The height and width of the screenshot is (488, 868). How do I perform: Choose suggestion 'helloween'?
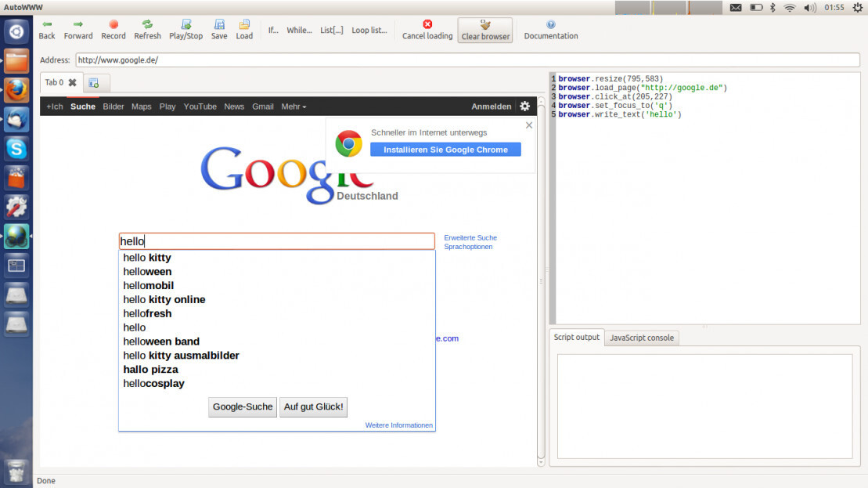[x=277, y=272]
